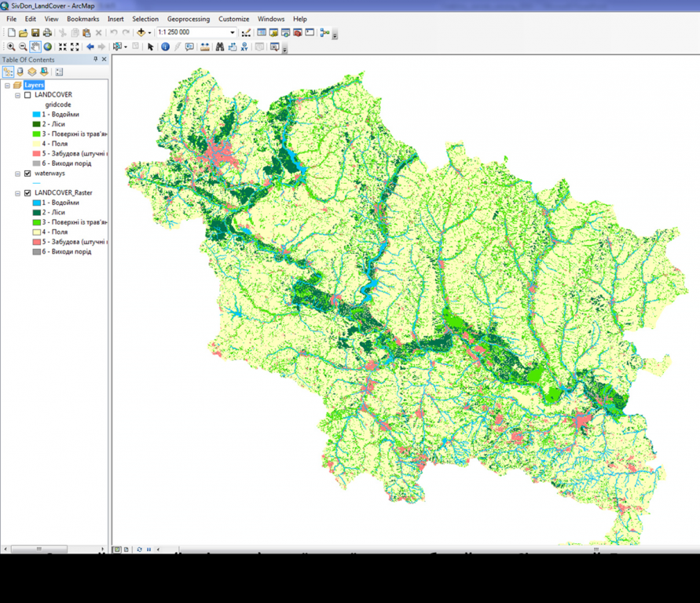Collapse the LANDCOVER_Raster legend
Screen dimensions: 700x603
pos(17,193)
